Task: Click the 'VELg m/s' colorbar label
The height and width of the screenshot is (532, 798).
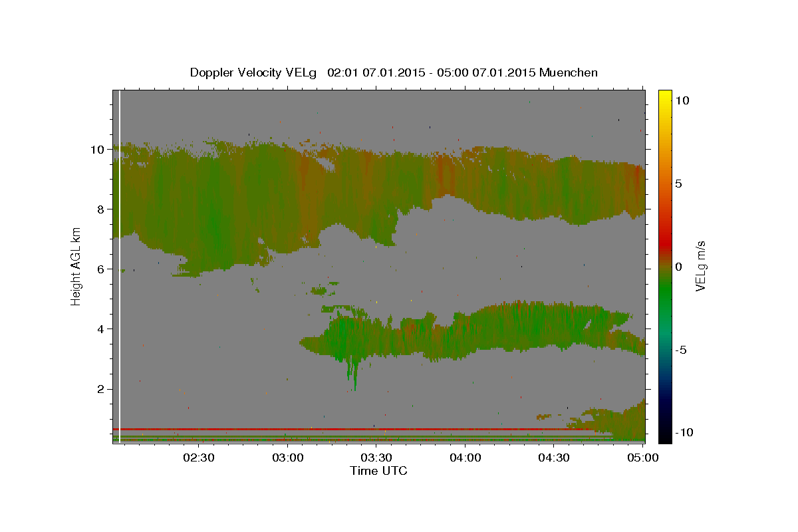Action: 701,266
